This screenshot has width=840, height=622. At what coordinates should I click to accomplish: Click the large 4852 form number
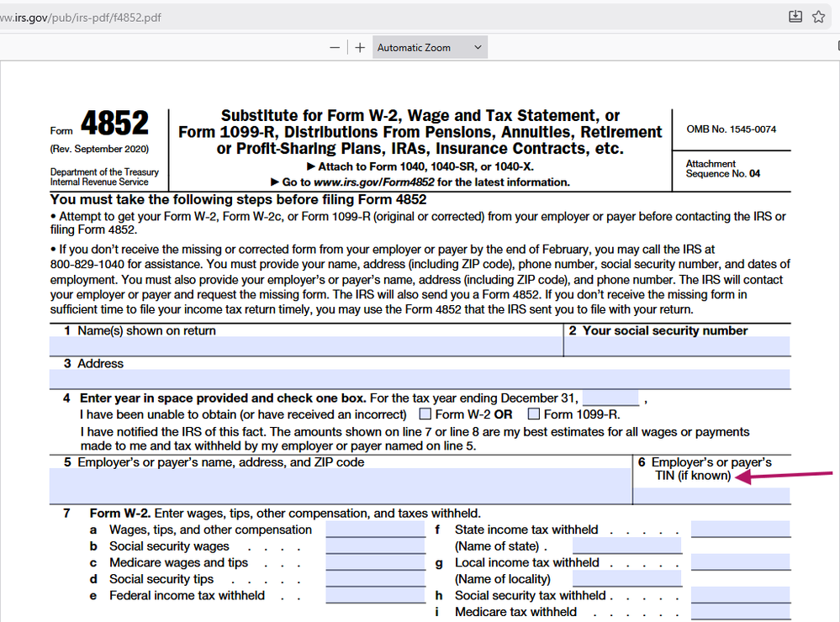(x=114, y=123)
